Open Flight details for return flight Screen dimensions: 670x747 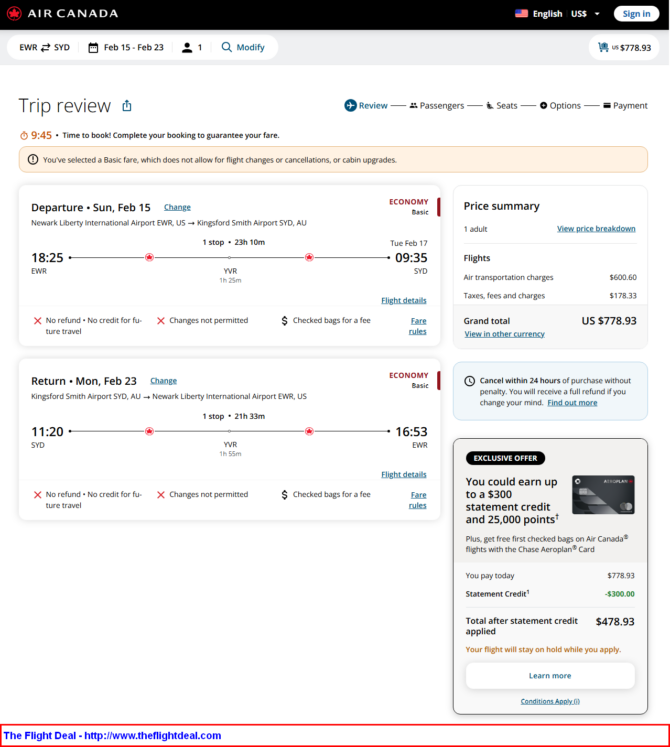(x=403, y=474)
